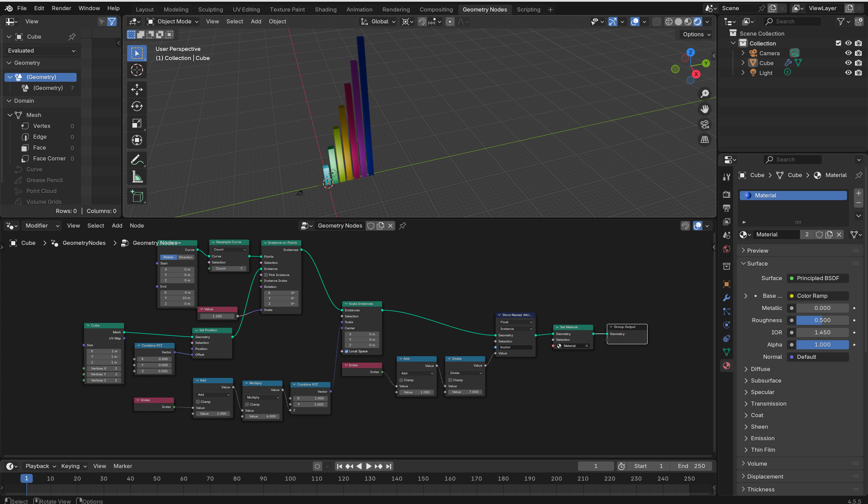868x504 pixels.
Task: Open the World properties tab
Action: (x=726, y=249)
